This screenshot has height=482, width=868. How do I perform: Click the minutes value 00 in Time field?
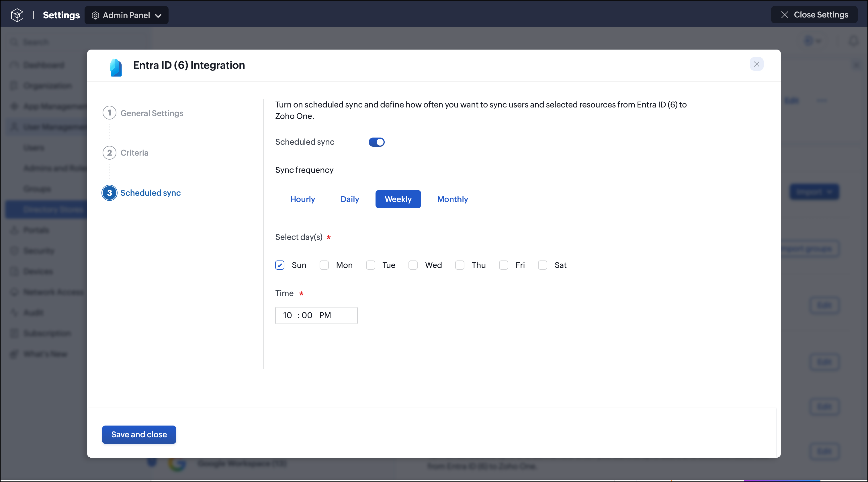click(x=307, y=315)
